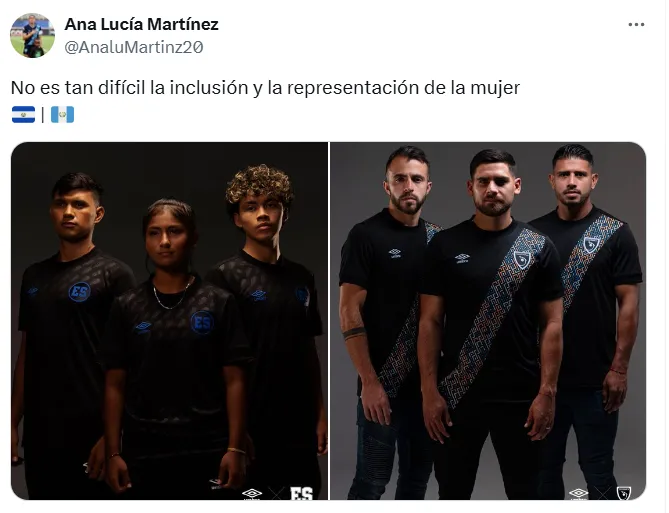Viewport: 669px width, 513px height.
Task: Open the three-dot more options menu
Action: [636, 25]
